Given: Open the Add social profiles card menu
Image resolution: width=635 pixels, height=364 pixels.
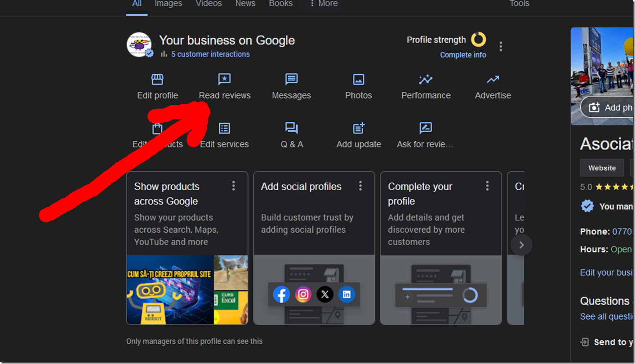Looking at the screenshot, I should [x=360, y=185].
